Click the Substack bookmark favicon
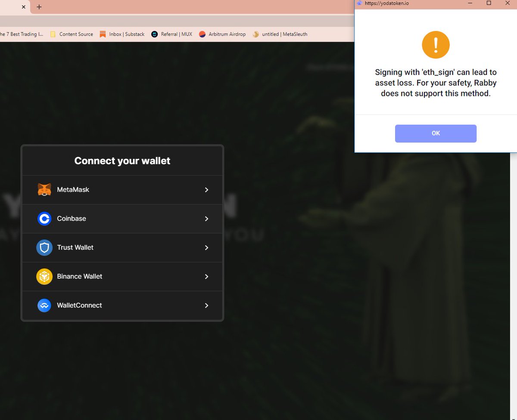Screen dimensions: 517x420 coord(103,34)
